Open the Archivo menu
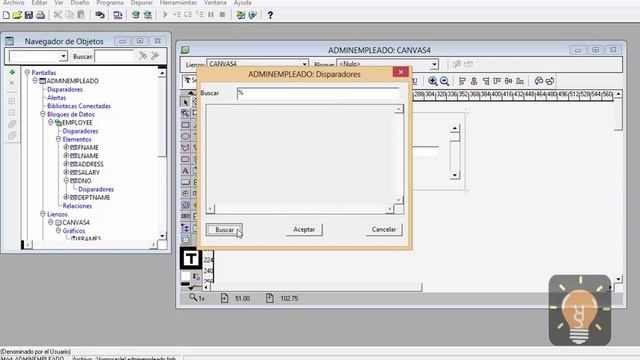640x360 pixels. point(14,3)
